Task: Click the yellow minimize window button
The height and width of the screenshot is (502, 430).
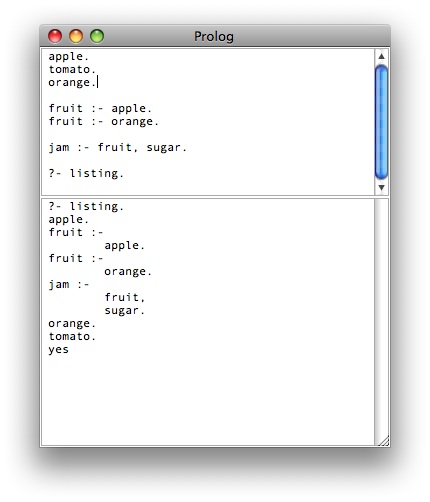Action: 76,36
